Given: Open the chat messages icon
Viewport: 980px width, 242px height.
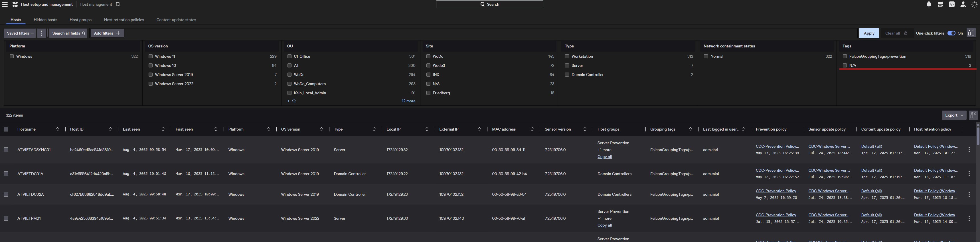Looking at the screenshot, I should (x=940, y=4).
